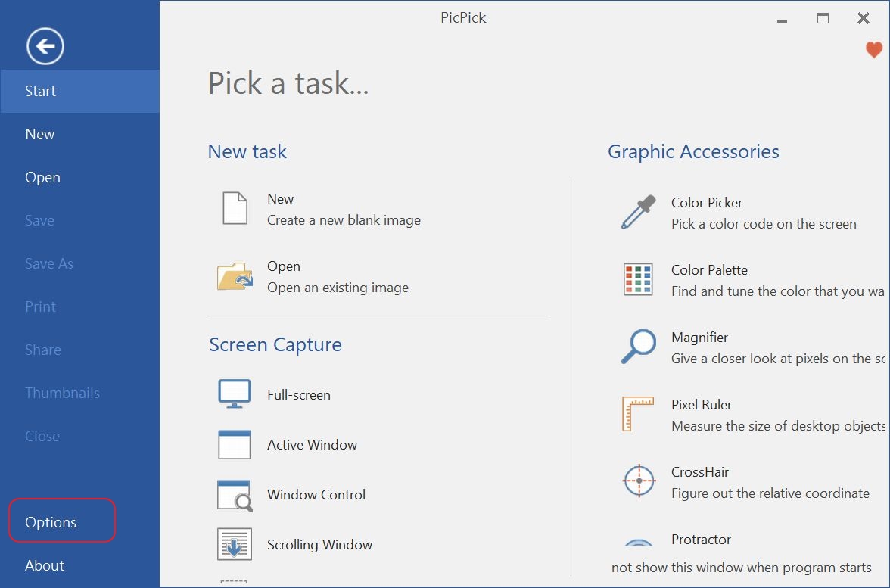Choose Share in the sidebar

(x=80, y=350)
